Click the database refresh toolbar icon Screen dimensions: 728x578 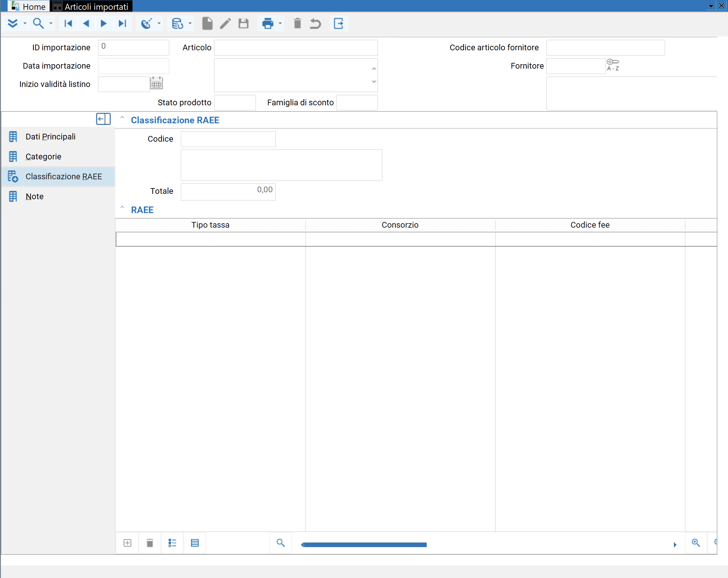pos(177,23)
